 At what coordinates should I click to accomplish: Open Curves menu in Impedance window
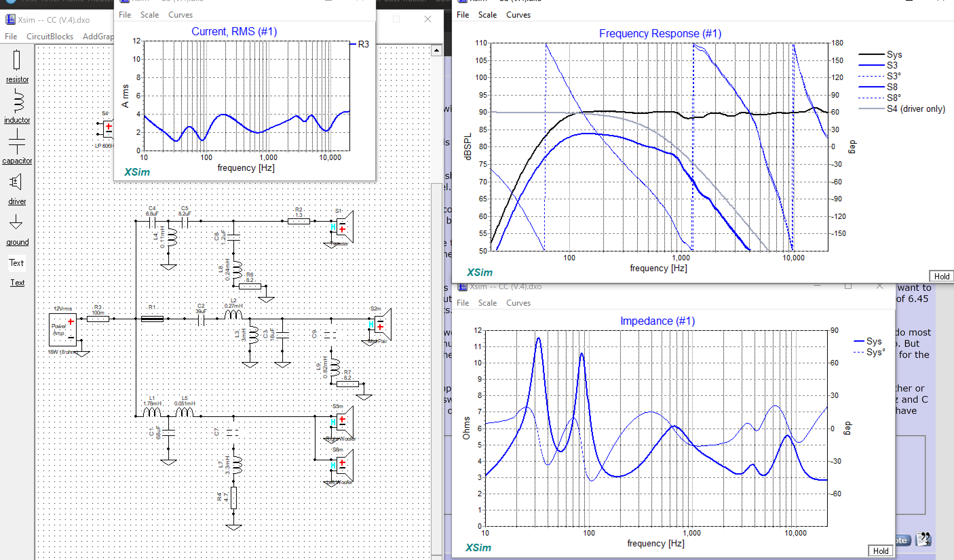tap(518, 303)
